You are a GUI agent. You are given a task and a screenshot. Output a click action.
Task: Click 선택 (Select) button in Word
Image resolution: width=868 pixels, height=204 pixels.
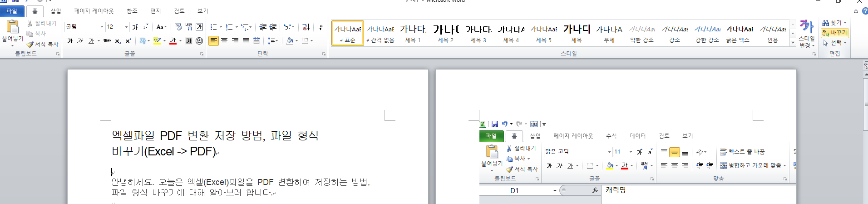pos(834,43)
